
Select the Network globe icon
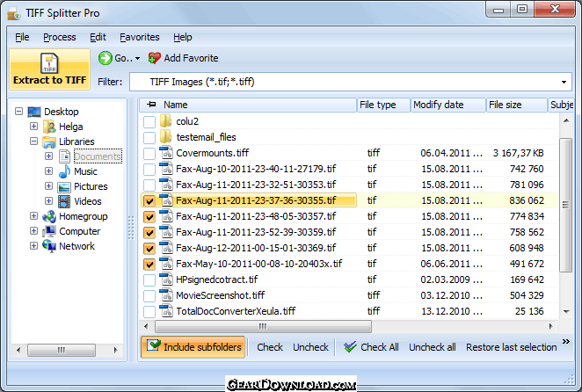[x=49, y=246]
